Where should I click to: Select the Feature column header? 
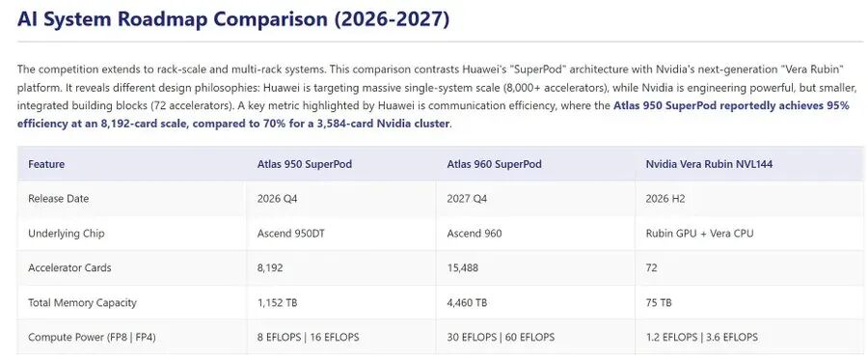click(46, 164)
